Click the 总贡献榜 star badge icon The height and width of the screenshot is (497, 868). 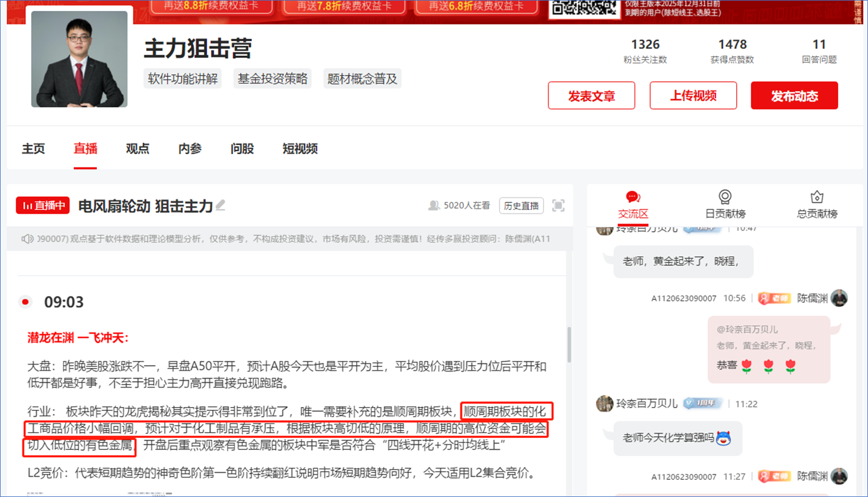pos(817,197)
